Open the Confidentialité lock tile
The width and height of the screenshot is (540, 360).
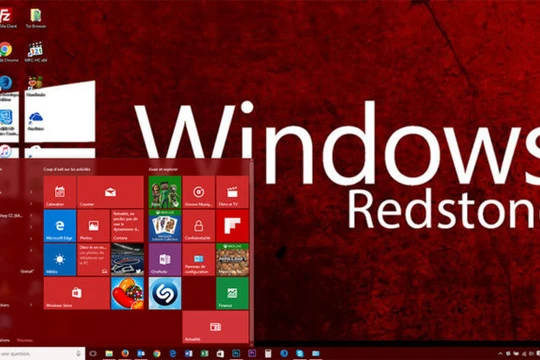click(x=199, y=226)
